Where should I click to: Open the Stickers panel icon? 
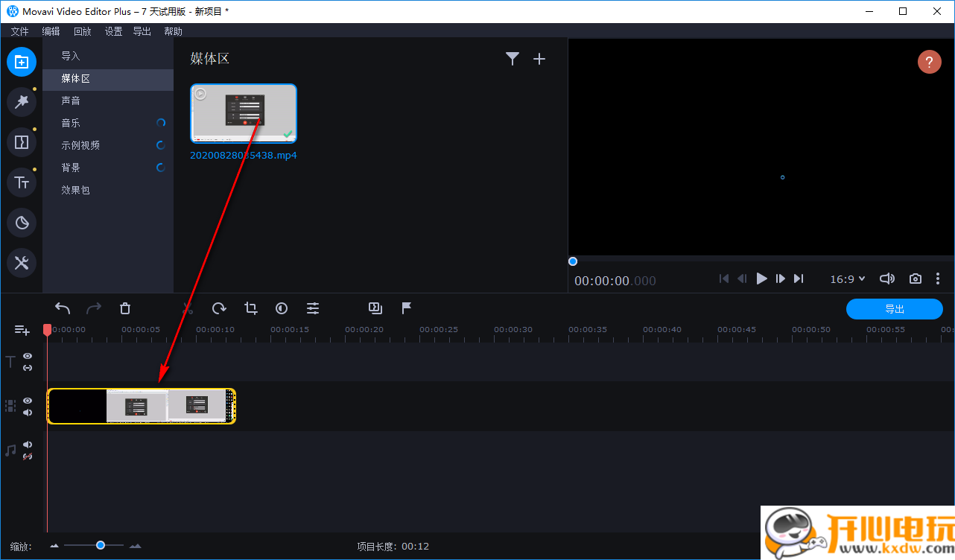[x=22, y=223]
